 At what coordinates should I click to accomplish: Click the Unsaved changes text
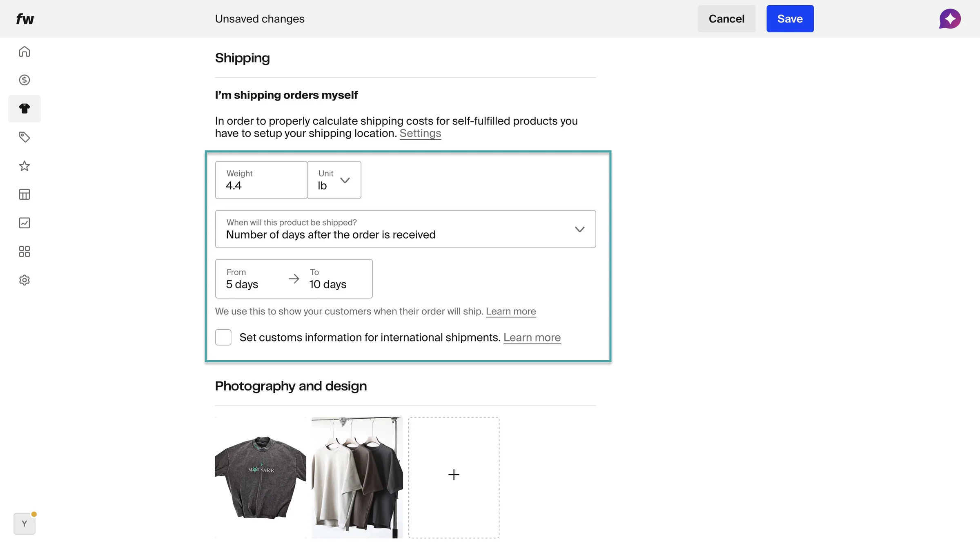point(260,19)
